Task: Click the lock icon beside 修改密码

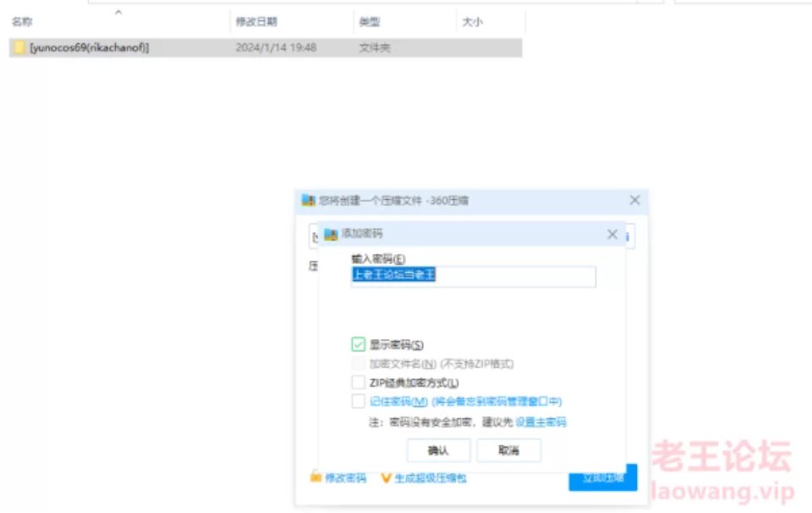Action: 315,477
